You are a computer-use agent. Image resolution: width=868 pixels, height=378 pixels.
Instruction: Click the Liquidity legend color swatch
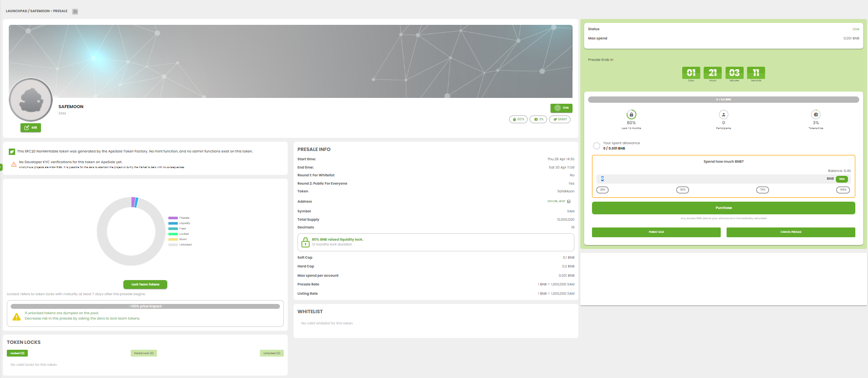(x=173, y=223)
